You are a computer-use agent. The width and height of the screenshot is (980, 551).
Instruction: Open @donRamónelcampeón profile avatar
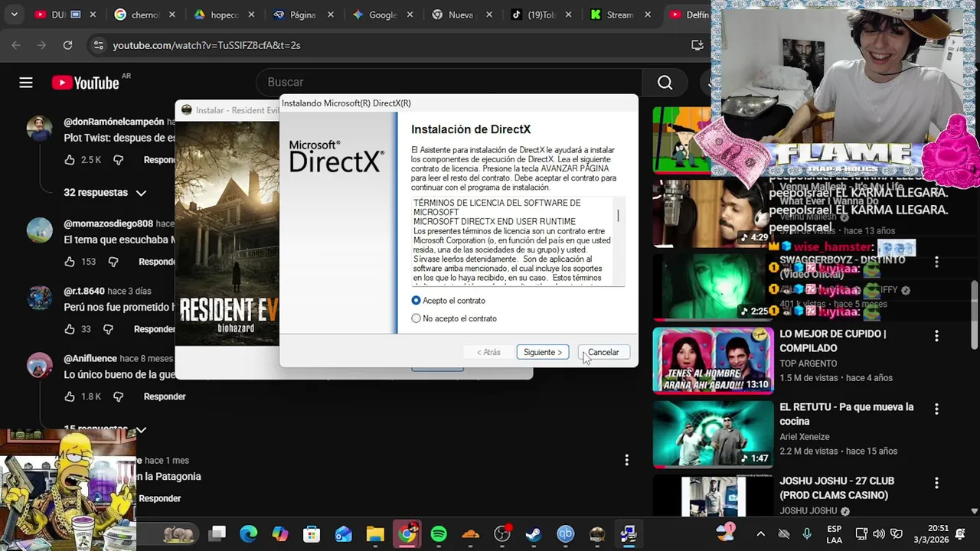click(x=40, y=129)
